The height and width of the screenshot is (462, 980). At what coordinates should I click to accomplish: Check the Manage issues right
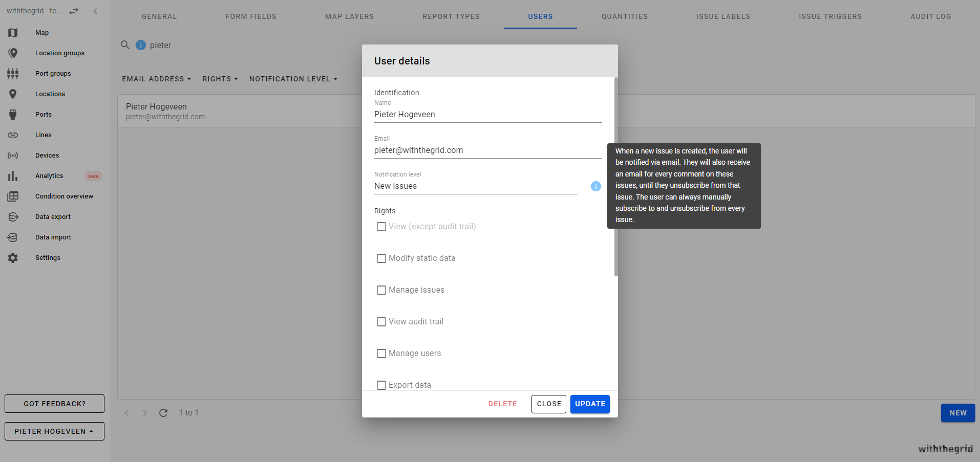pyautogui.click(x=381, y=290)
